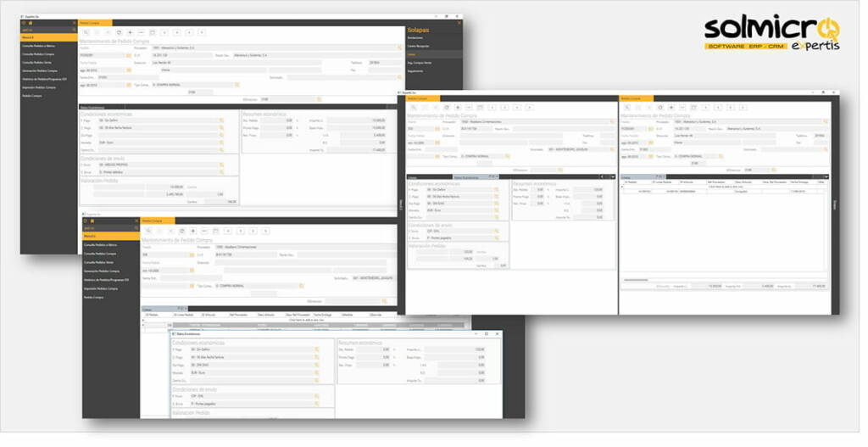Click refresh icon in split window's right pane toolbar
Image resolution: width=868 pixels, height=447 pixels.
coord(659,108)
